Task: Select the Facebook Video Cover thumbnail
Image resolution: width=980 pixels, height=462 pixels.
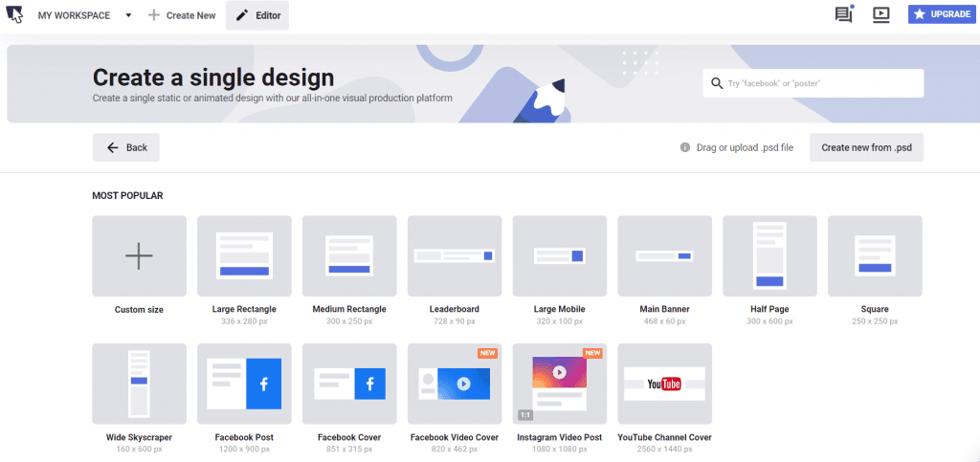Action: (x=454, y=384)
